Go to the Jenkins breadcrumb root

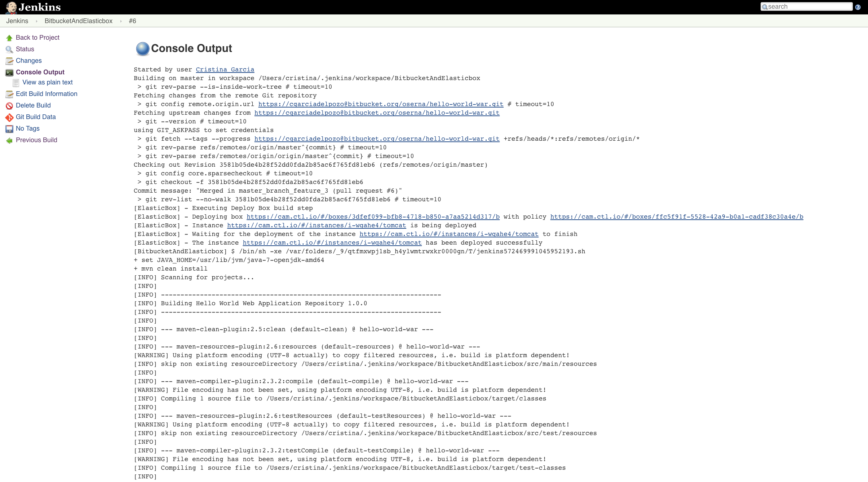coord(17,21)
